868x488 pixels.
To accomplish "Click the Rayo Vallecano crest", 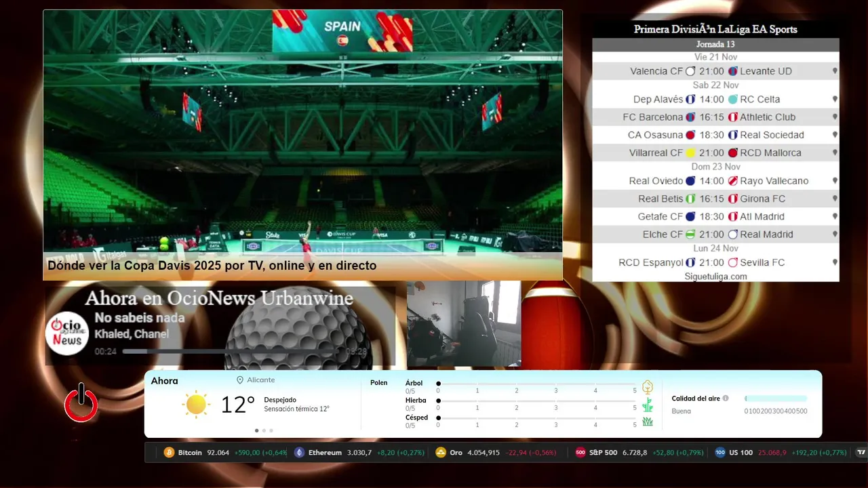I will 733,181.
